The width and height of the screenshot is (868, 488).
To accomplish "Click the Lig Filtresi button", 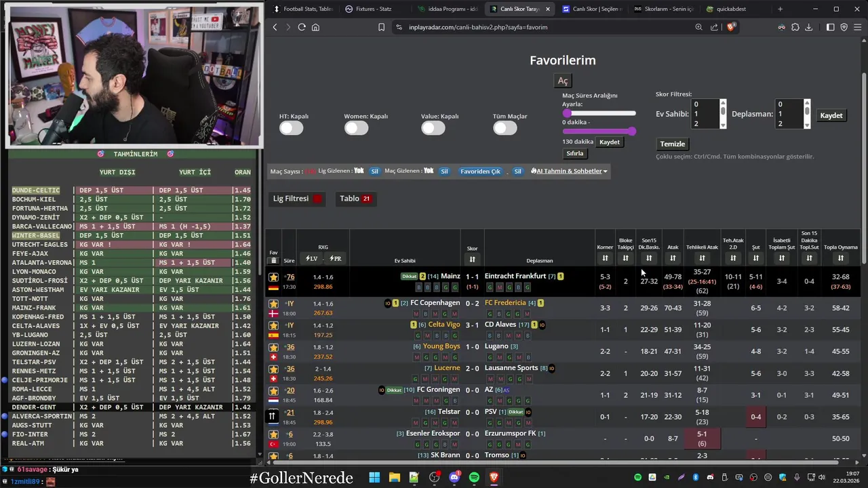I will coord(298,199).
